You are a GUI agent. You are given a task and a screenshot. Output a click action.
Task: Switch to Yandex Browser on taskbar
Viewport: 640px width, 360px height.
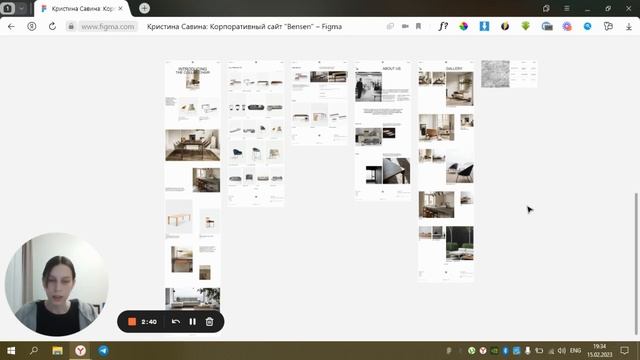click(x=80, y=351)
